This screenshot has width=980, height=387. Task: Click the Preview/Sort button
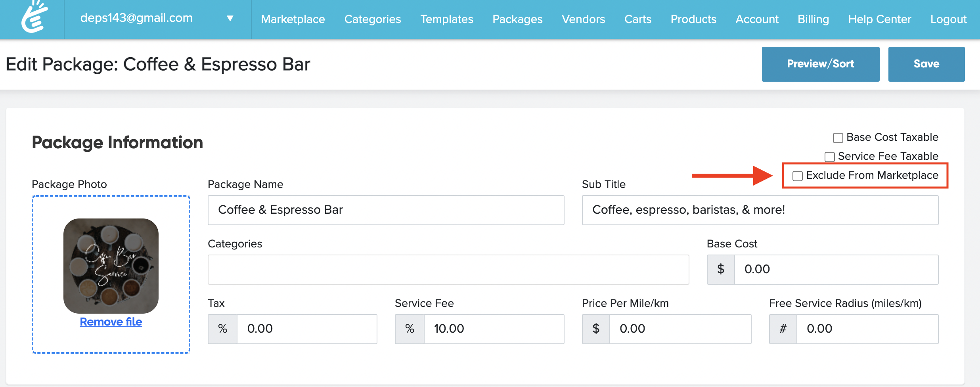pos(820,64)
